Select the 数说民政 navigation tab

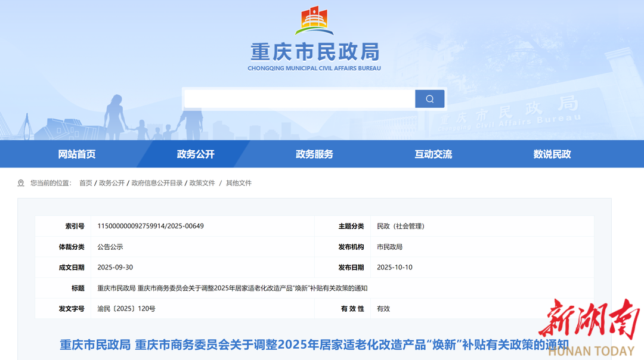[x=552, y=154]
